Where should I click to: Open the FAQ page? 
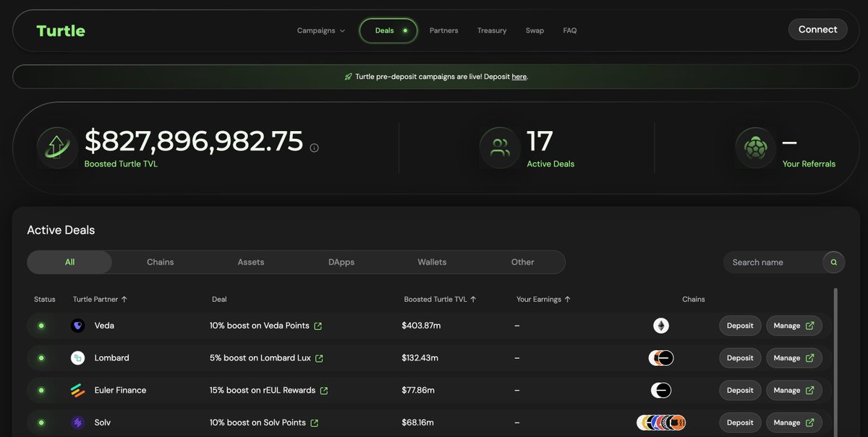pyautogui.click(x=570, y=30)
